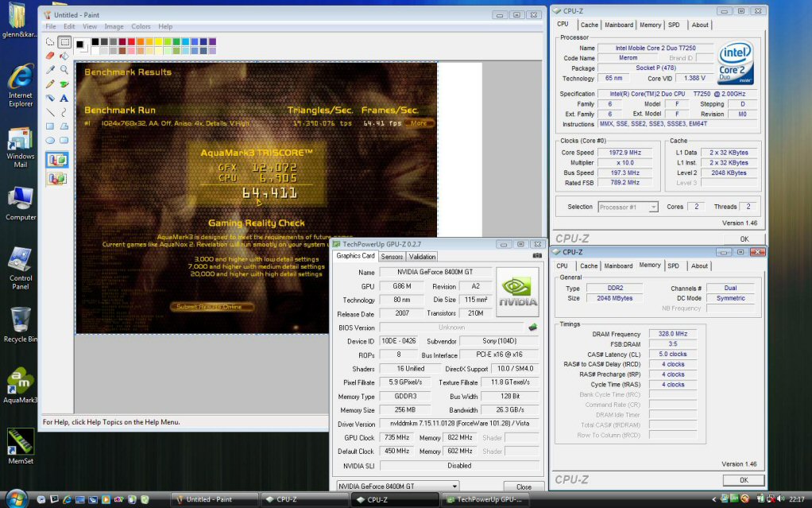Open the Colors menu in Paint
The width and height of the screenshot is (812, 508).
141,26
